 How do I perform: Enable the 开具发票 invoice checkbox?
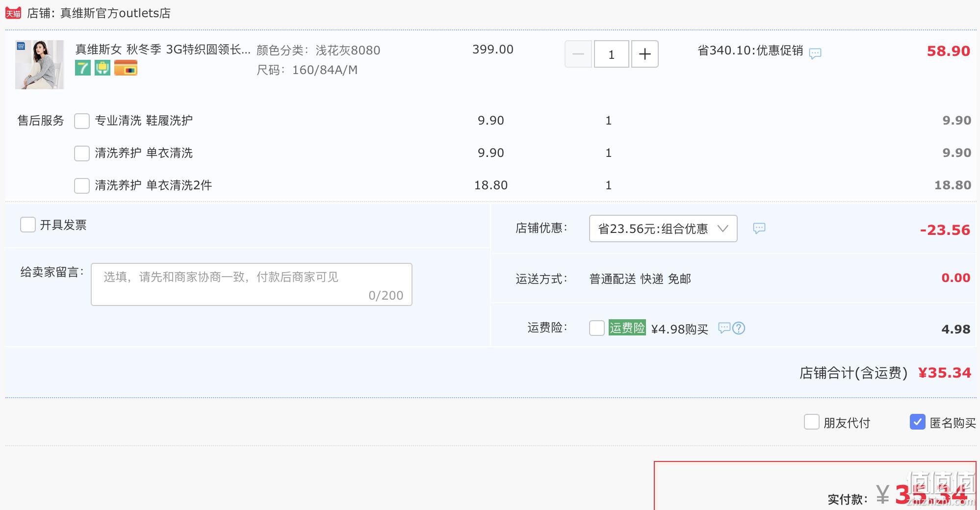click(x=28, y=225)
